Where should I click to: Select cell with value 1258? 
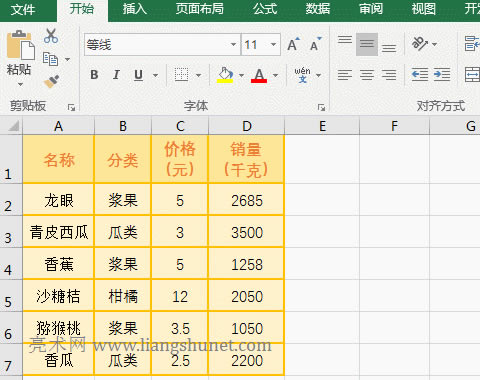point(247,264)
